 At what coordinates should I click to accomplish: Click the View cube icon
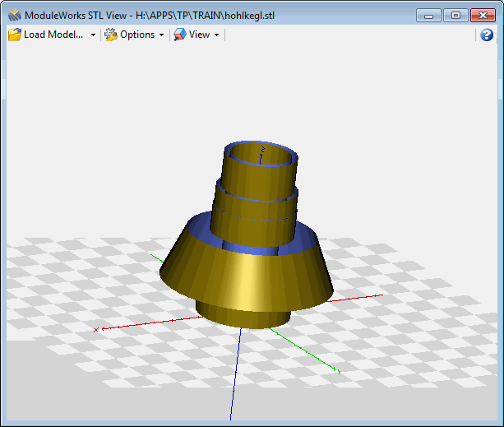(x=180, y=35)
